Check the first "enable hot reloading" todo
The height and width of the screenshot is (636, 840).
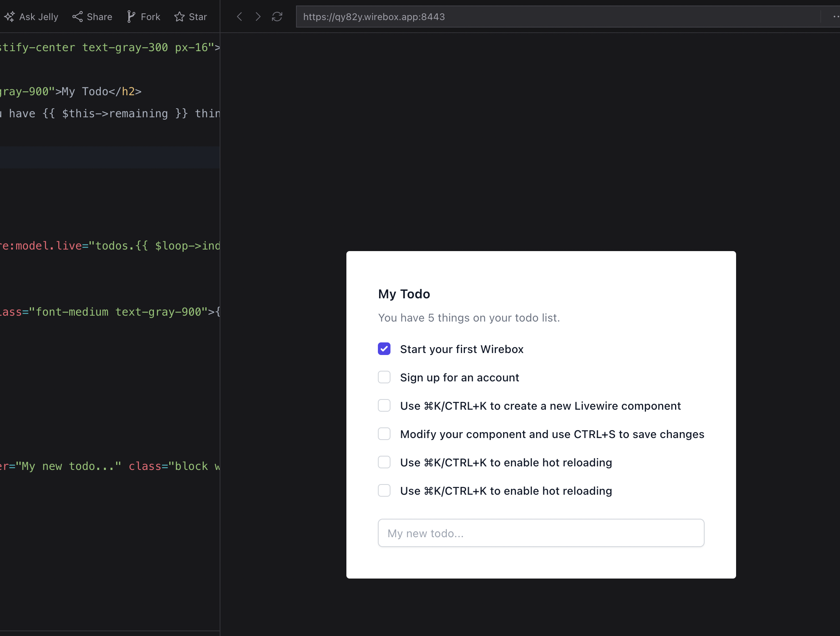(384, 462)
